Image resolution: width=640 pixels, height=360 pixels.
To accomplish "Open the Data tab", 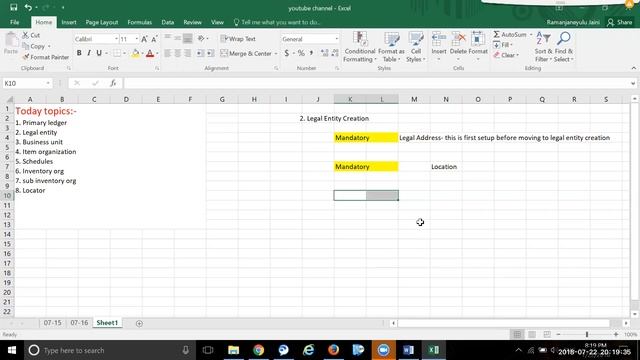I will 168,22.
